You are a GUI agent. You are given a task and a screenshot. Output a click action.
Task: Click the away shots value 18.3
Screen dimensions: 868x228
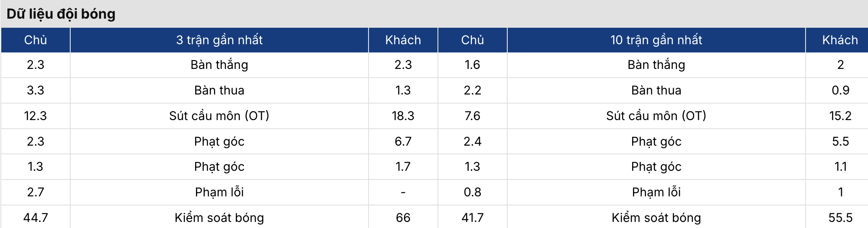click(403, 116)
